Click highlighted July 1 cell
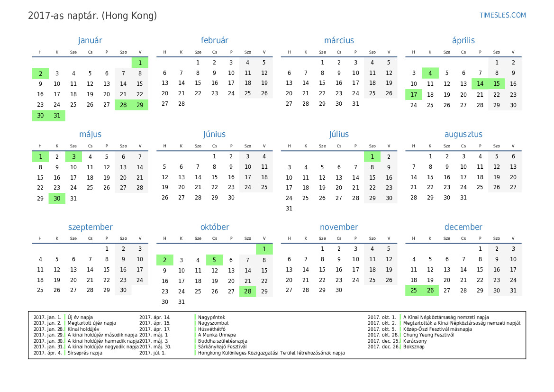Image resolution: width=554 pixels, height=392 pixels. [x=372, y=156]
